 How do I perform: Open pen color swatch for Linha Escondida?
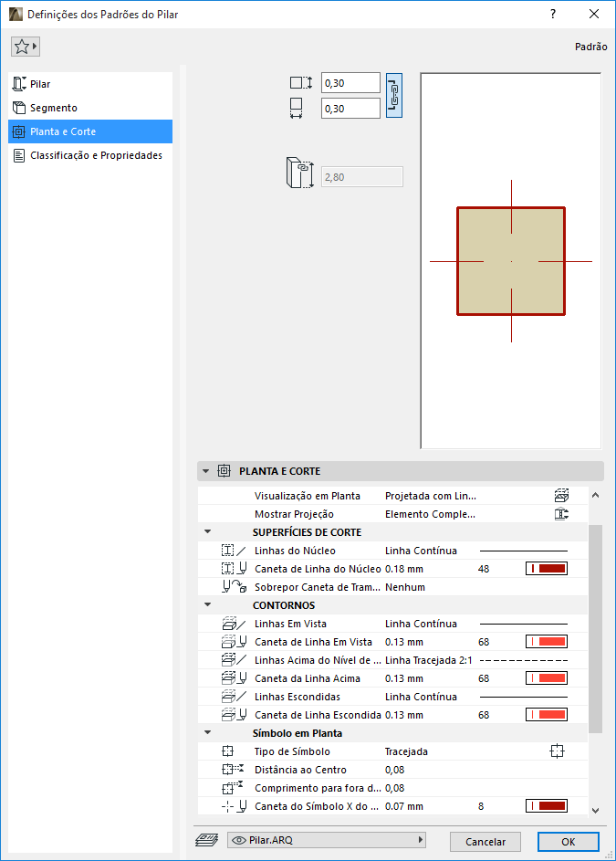(x=547, y=714)
